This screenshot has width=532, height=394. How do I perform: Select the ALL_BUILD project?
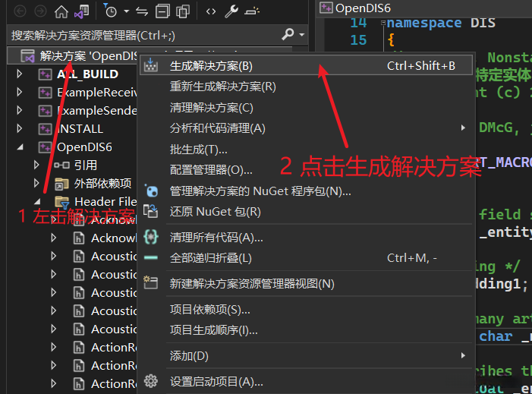(x=87, y=74)
